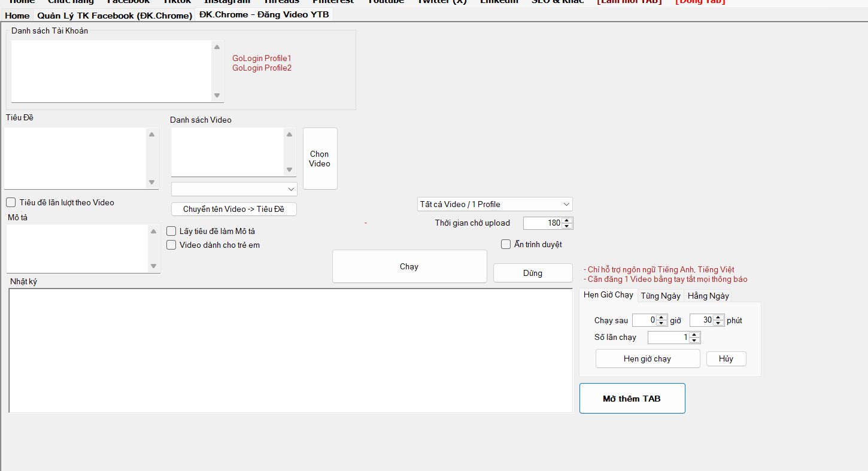The image size is (868, 471).
Task: Select the GoLogin Profile1 link
Action: [x=262, y=58]
